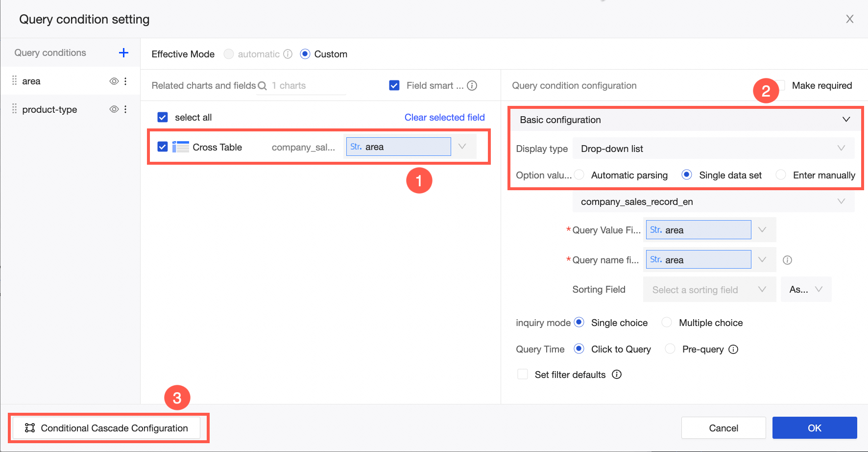Grab drag handle of area condition
The width and height of the screenshot is (868, 452).
14,81
